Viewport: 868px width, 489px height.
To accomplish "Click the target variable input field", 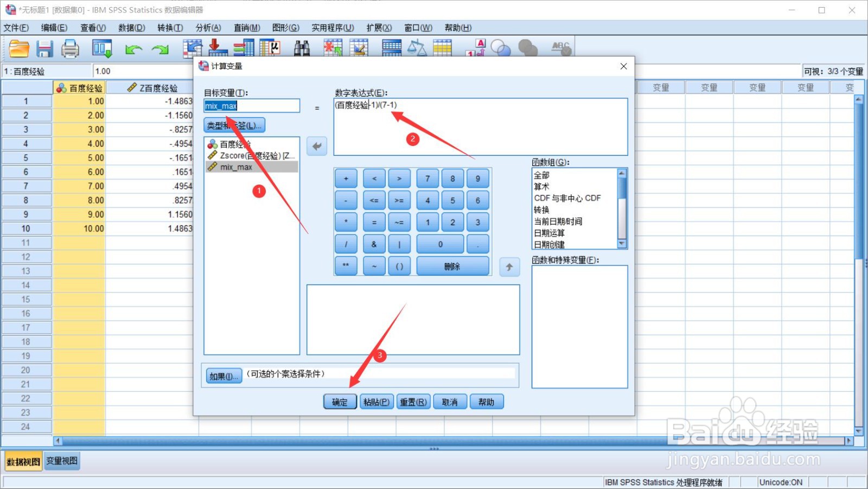I will pos(252,106).
